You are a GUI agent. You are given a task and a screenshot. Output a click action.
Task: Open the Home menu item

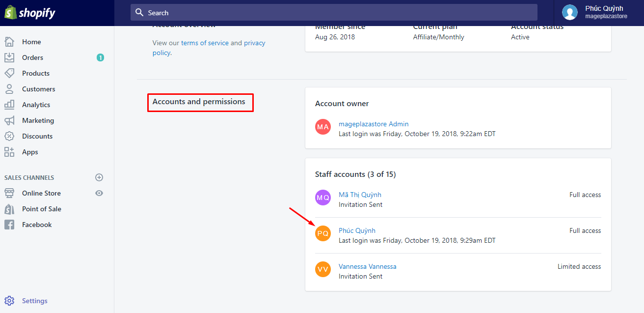coord(31,42)
